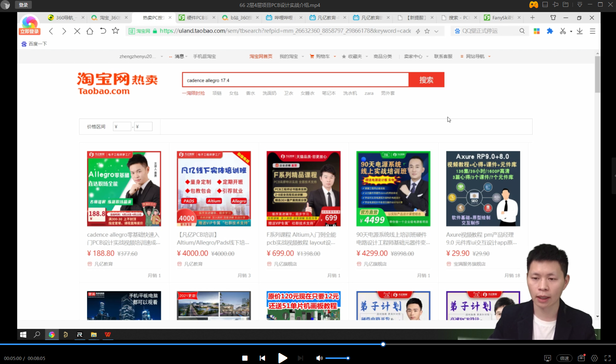616x364 pixels.
Task: Expand the zhengzhenyu20 account dropdown
Action: [162, 57]
